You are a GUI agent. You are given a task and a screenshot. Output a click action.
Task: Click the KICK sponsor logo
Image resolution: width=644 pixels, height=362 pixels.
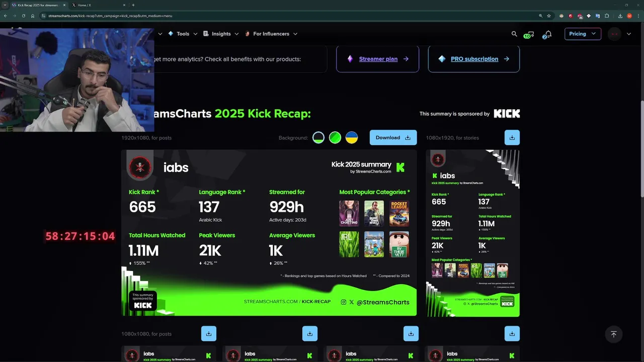tap(507, 114)
